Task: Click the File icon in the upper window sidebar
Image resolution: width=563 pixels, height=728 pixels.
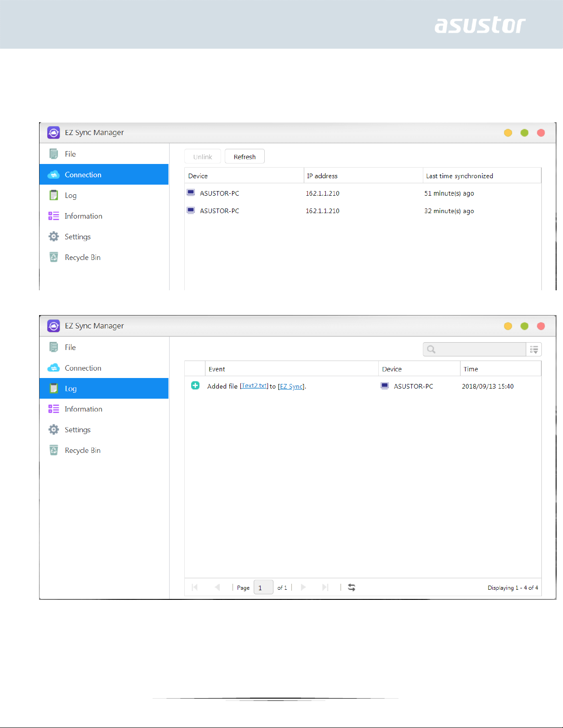Action: click(x=54, y=154)
